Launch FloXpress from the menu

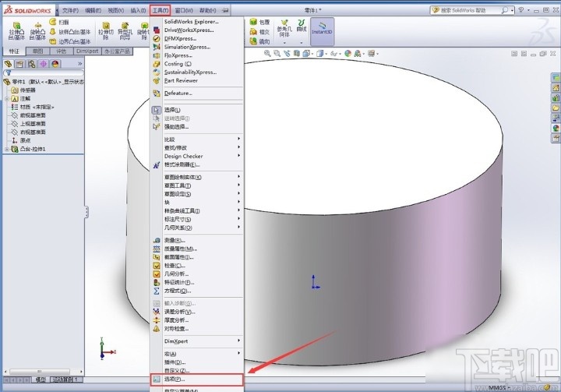[178, 55]
